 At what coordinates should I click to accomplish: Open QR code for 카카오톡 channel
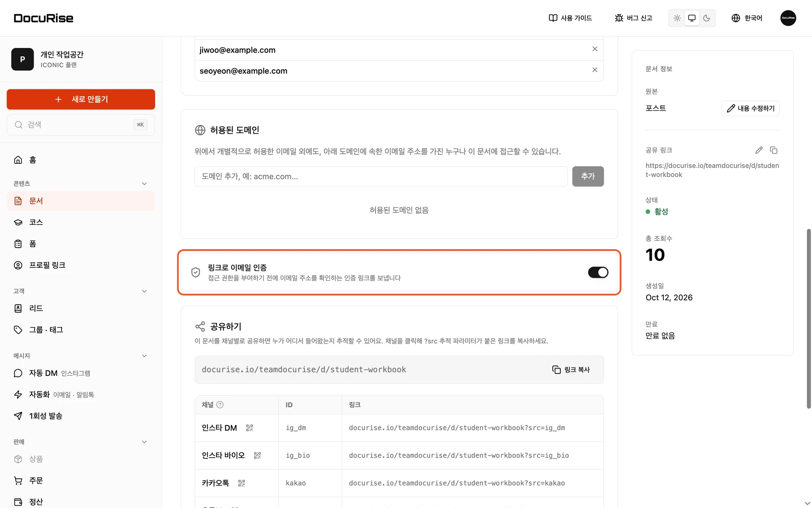click(x=242, y=483)
